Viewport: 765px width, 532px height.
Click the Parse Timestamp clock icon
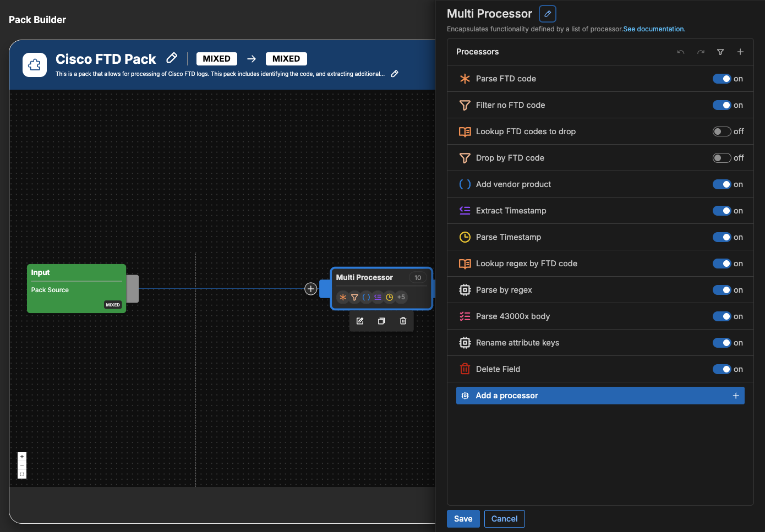(x=465, y=237)
